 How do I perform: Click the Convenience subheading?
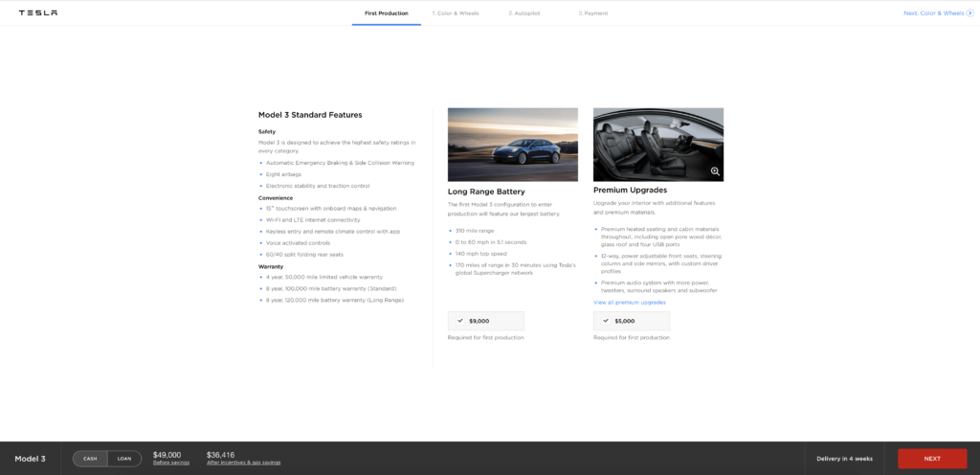[276, 198]
